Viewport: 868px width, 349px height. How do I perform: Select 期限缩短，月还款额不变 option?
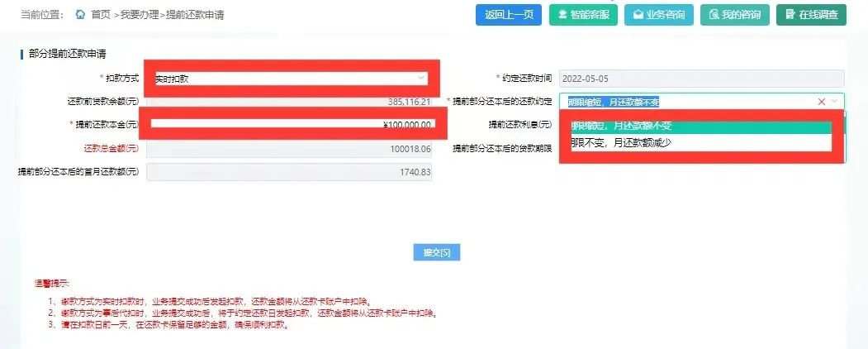point(701,126)
